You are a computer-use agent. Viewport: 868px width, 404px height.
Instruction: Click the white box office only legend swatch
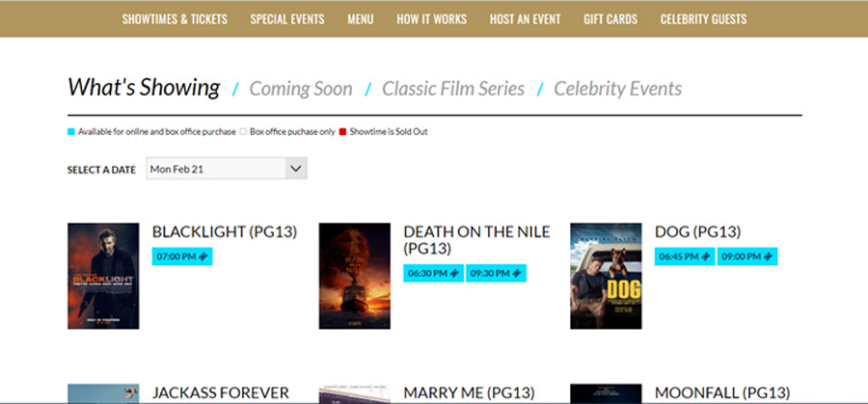click(243, 132)
